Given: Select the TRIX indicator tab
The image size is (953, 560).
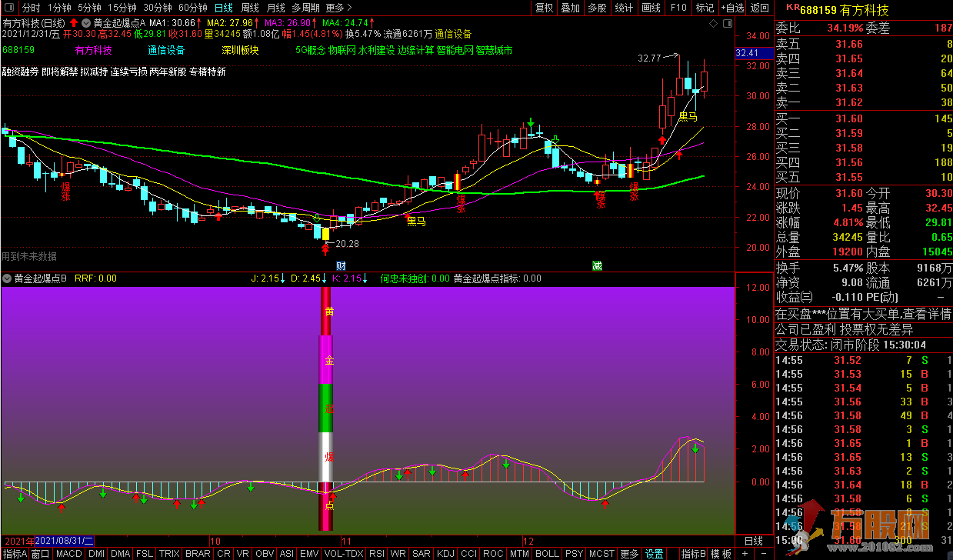Looking at the screenshot, I should pyautogui.click(x=169, y=554).
